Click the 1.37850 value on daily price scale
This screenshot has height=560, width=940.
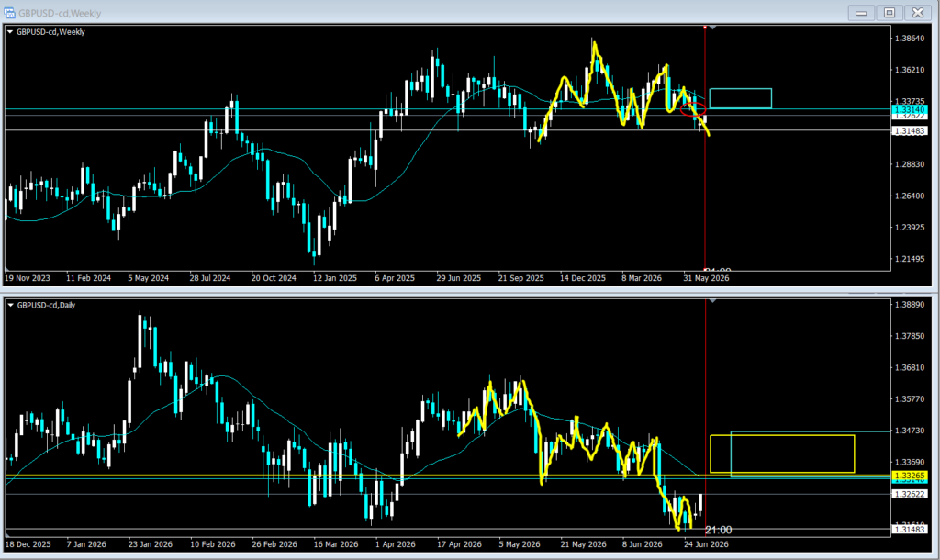coord(909,336)
